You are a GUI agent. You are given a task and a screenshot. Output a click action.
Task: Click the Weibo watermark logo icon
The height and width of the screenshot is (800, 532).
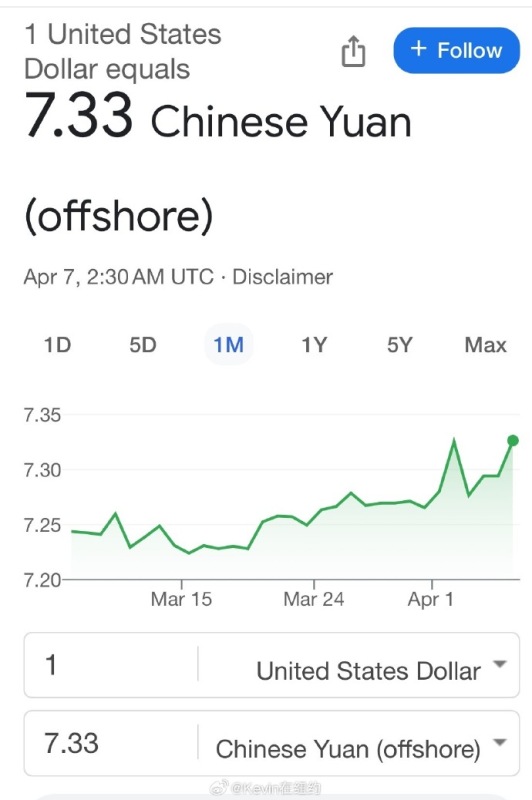point(219,788)
